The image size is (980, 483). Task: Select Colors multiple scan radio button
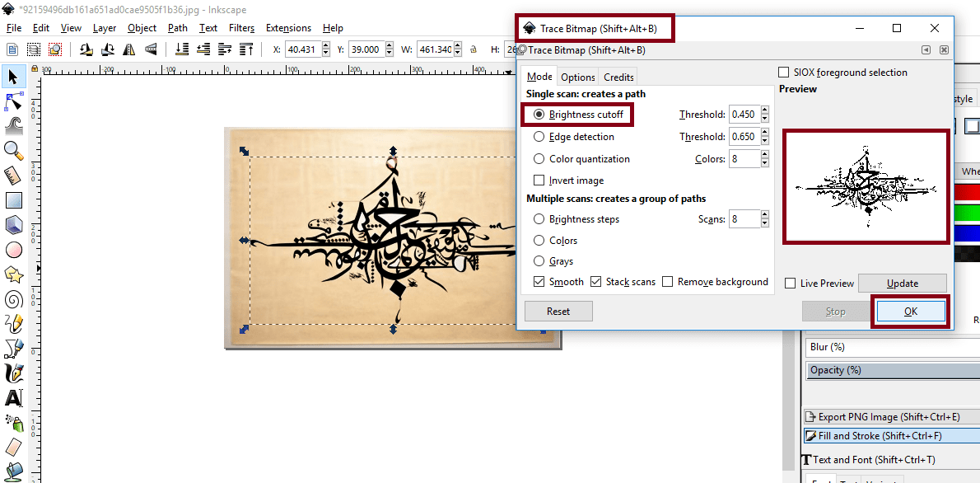pyautogui.click(x=539, y=240)
